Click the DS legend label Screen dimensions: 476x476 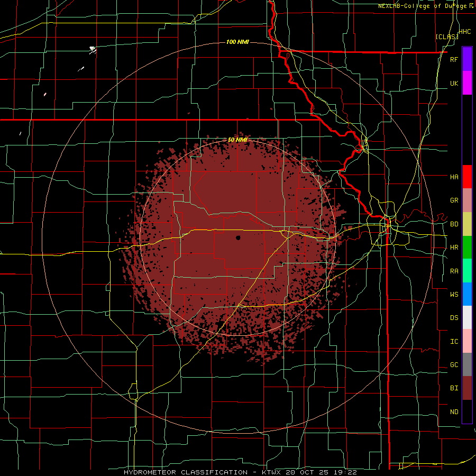(x=454, y=317)
